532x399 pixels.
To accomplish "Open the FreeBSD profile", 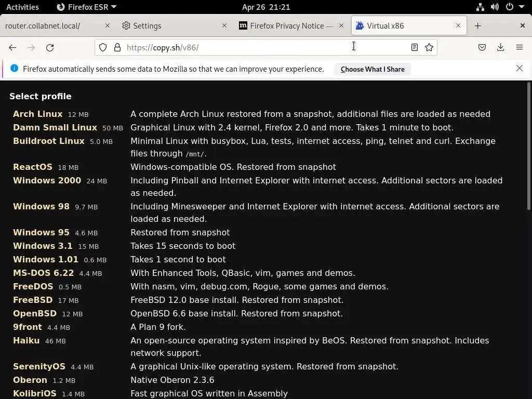I will (x=33, y=300).
